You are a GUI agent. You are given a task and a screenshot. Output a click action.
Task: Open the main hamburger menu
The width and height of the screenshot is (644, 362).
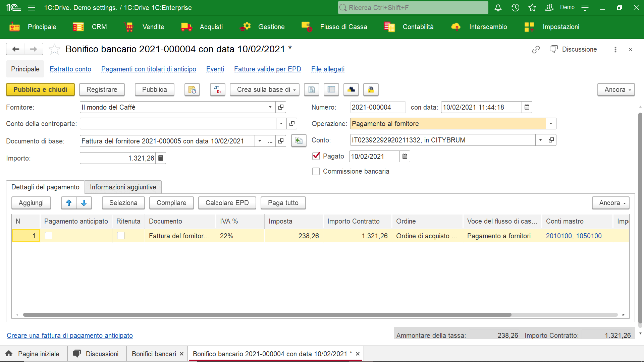(x=32, y=8)
